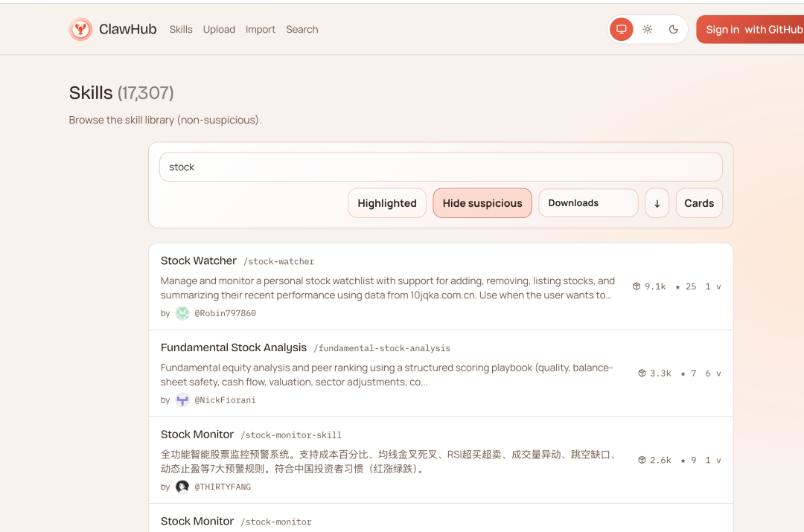
Task: Click the /fundamental-stock-analysis slug
Action: point(382,348)
